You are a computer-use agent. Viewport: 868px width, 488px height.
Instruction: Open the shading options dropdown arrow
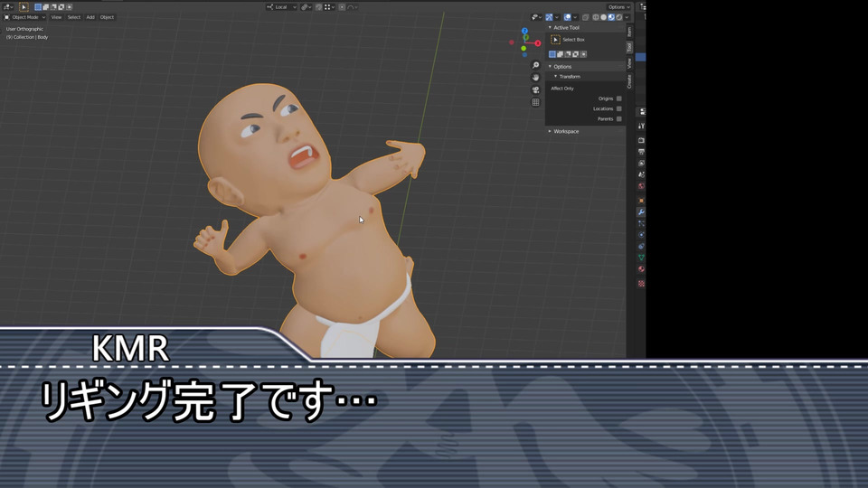[x=627, y=17]
